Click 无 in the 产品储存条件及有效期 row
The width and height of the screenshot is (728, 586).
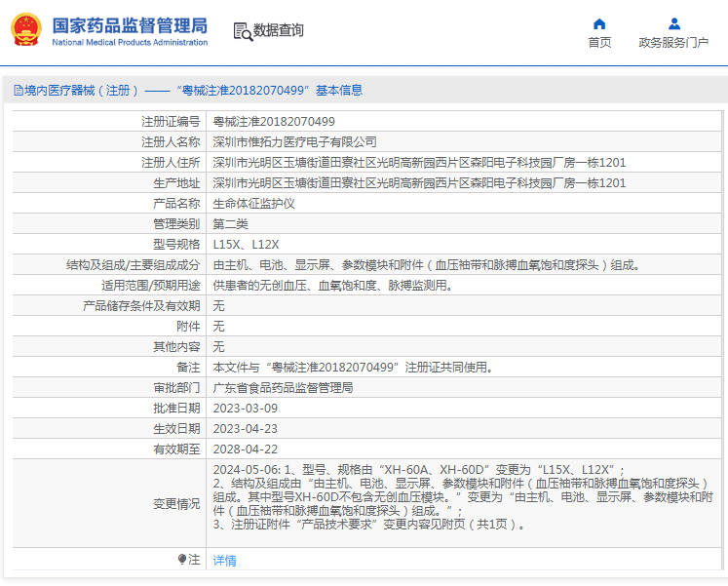click(218, 305)
